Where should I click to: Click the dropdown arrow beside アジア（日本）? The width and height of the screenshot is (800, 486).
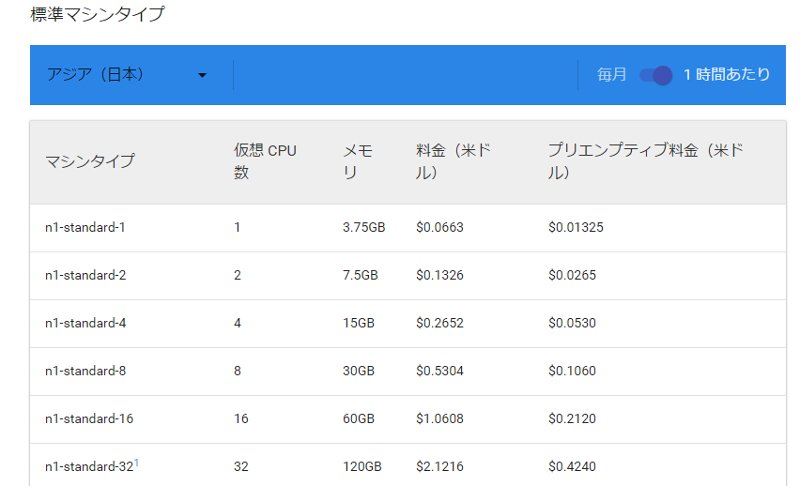pyautogui.click(x=202, y=75)
